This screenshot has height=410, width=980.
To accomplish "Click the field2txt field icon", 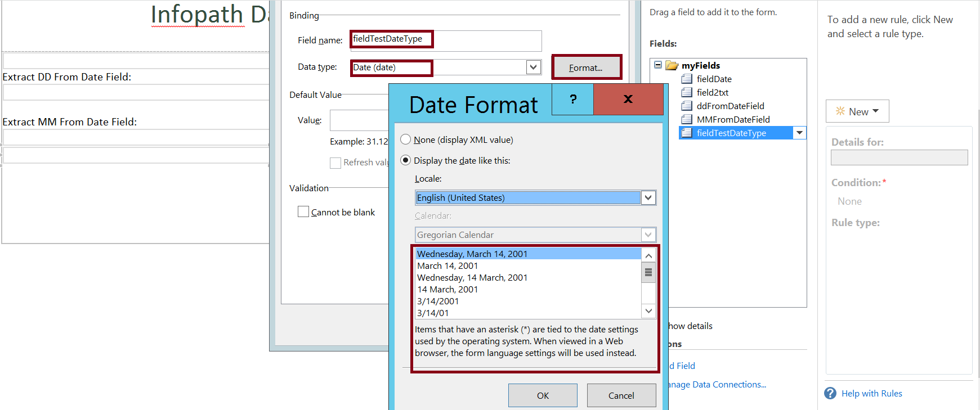I will (x=687, y=92).
